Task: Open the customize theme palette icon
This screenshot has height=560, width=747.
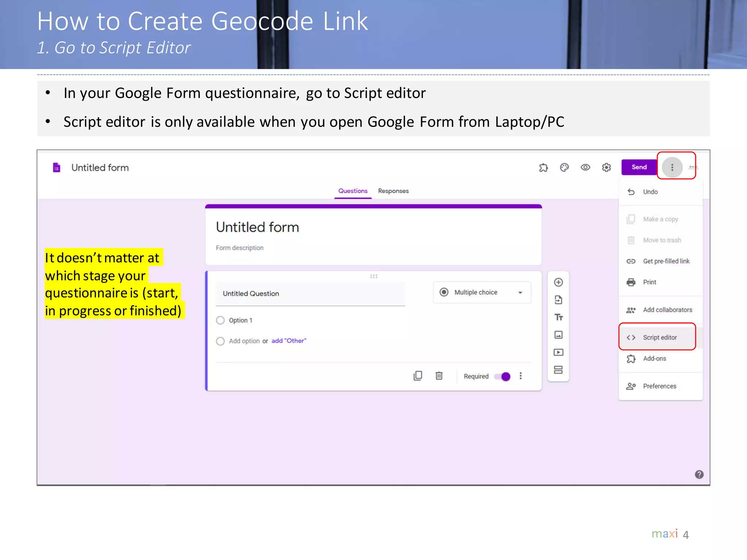Action: coord(564,167)
